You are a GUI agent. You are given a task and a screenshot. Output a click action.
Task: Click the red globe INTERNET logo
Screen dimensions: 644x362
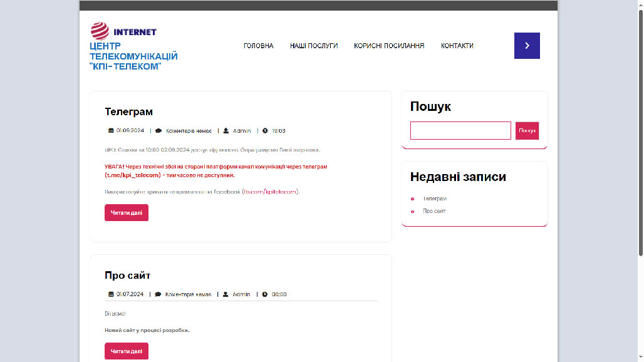pyautogui.click(x=123, y=31)
